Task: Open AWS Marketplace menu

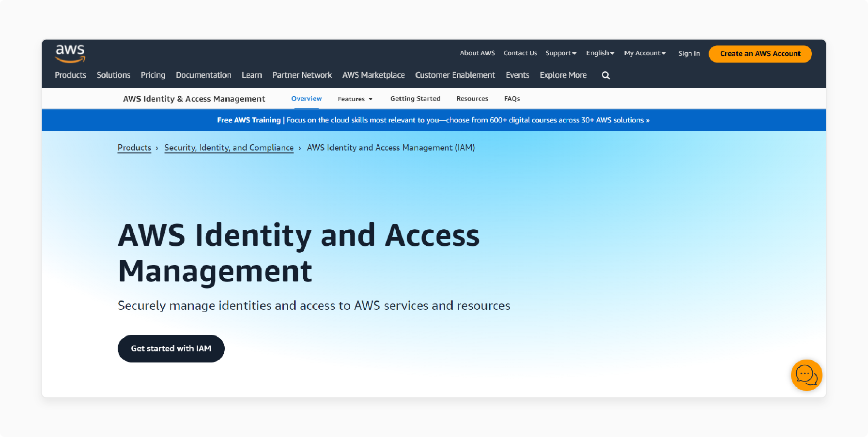Action: [373, 75]
